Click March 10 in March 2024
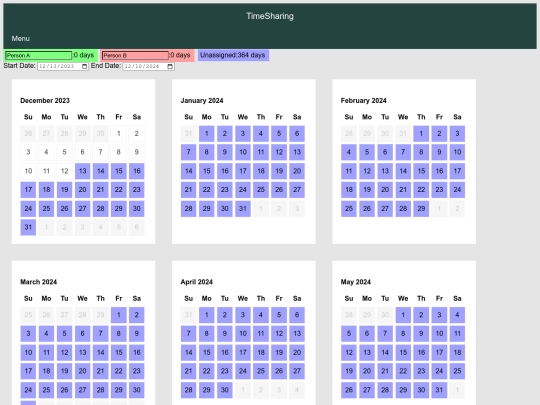 pos(28,353)
